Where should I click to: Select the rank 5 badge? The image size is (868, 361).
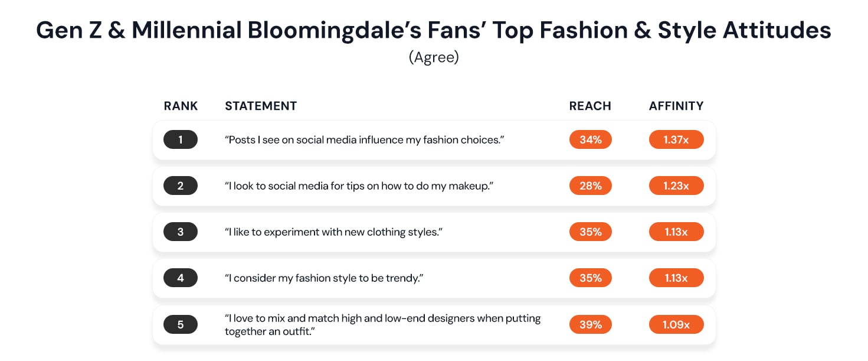[180, 324]
